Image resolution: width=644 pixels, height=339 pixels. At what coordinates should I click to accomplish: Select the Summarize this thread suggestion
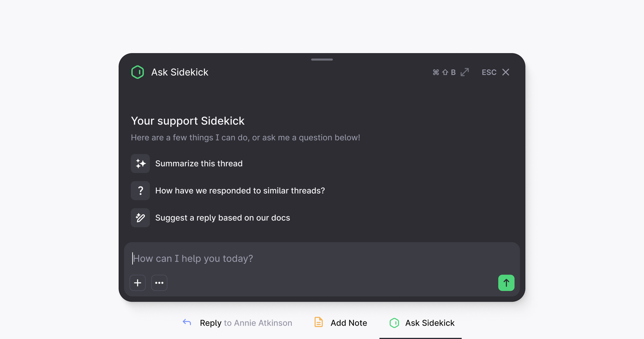(x=199, y=164)
